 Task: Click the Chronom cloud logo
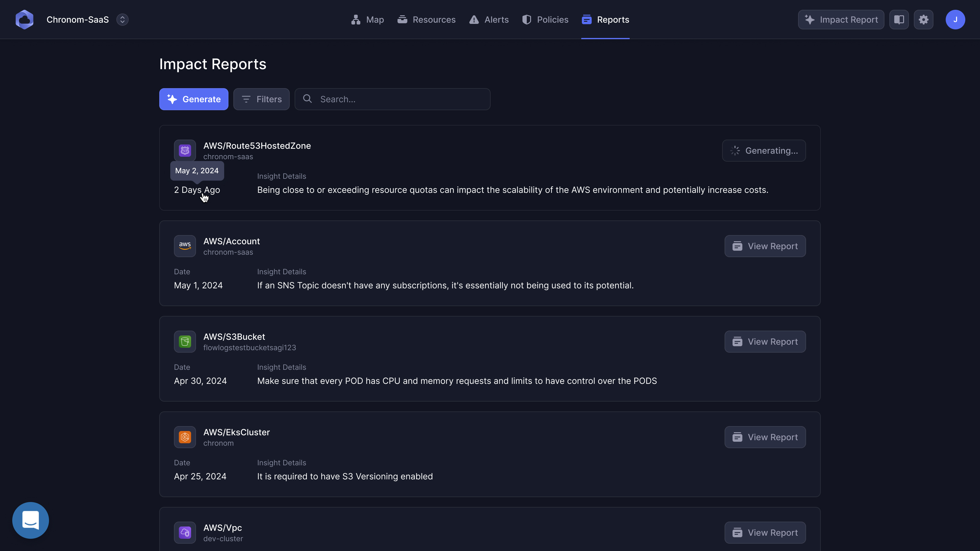(24, 19)
